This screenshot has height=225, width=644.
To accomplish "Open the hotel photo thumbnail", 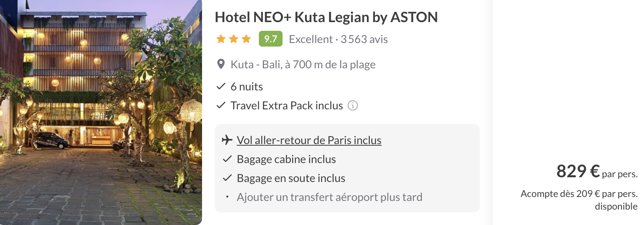I will (x=101, y=112).
